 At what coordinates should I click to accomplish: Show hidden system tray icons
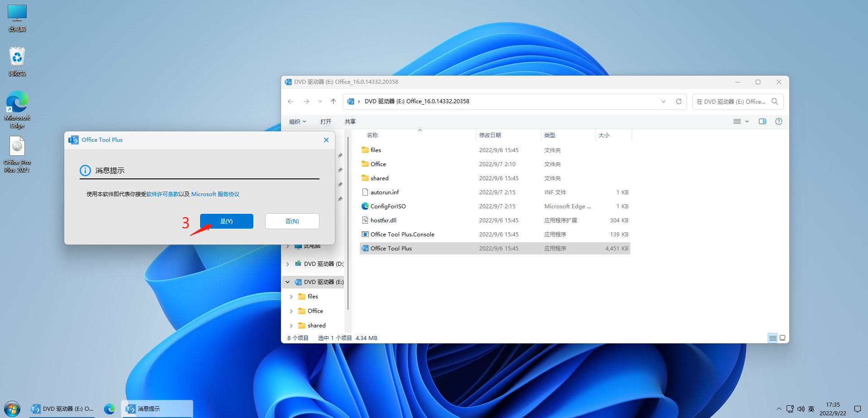(x=779, y=409)
